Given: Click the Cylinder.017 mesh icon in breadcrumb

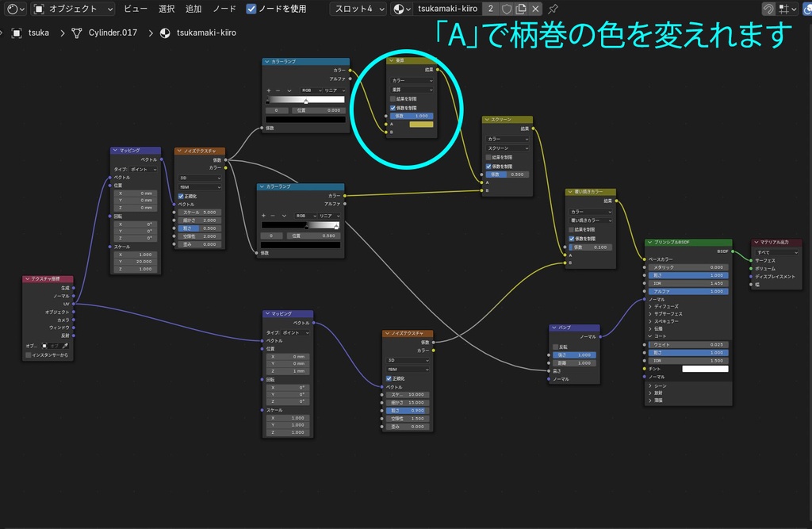Looking at the screenshot, I should coord(77,33).
